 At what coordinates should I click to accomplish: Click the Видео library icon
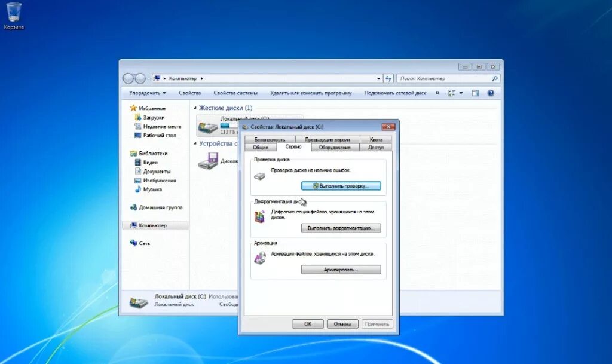pyautogui.click(x=137, y=163)
